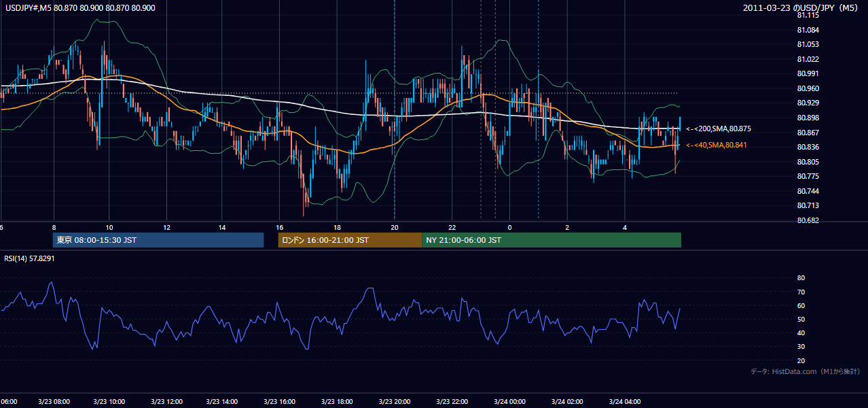
Task: Click the 3/23 20:00 time label
Action: click(394, 402)
